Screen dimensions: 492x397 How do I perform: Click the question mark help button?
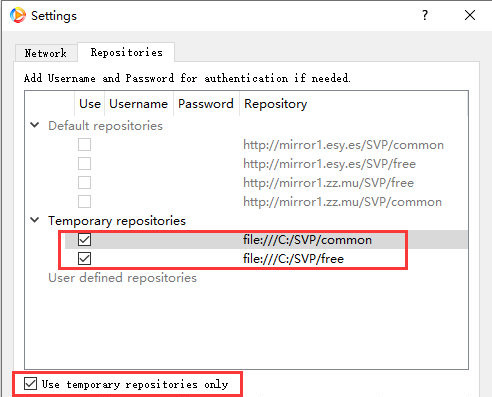pyautogui.click(x=425, y=15)
